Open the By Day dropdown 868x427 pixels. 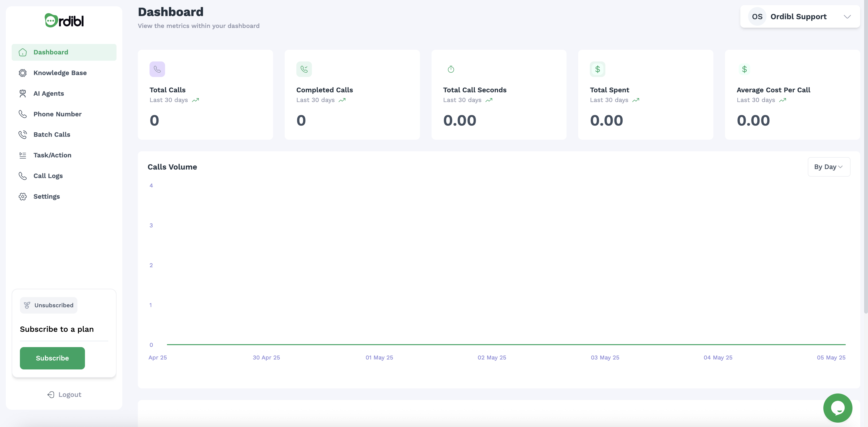[829, 167]
